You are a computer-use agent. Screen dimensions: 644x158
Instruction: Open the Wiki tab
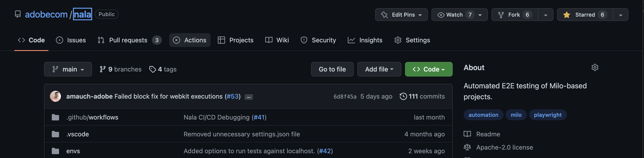[277, 40]
